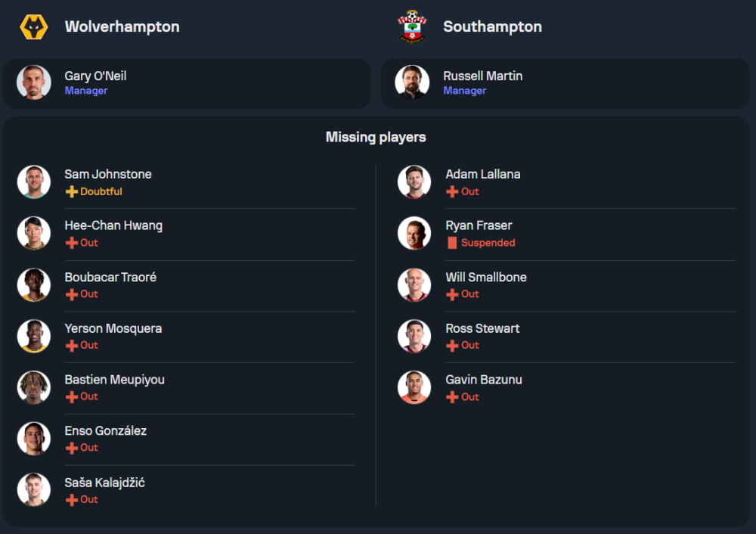This screenshot has width=756, height=534.
Task: Click on Bastien Meupiyou's name
Action: 114,380
